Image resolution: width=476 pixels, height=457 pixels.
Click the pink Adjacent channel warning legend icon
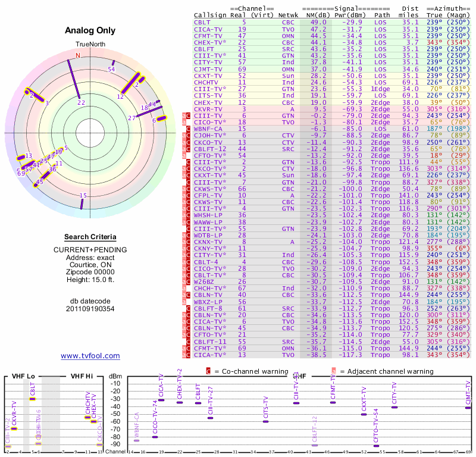[334, 371]
